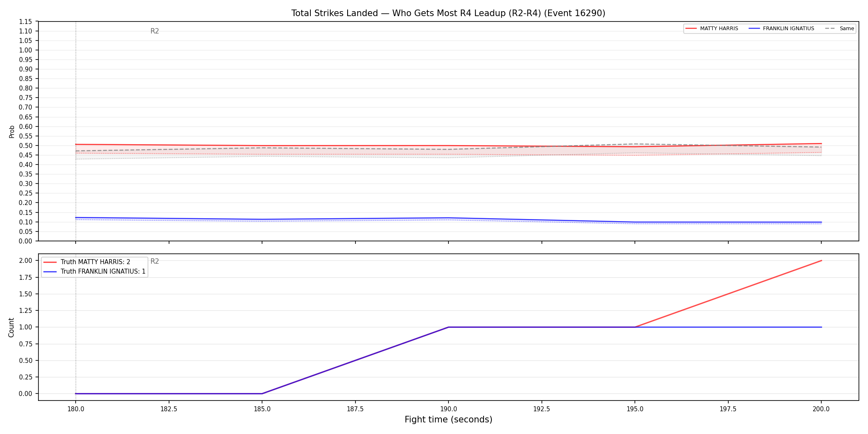
Task: Click the 0.75 tick on Prob axis
Action: [26, 98]
